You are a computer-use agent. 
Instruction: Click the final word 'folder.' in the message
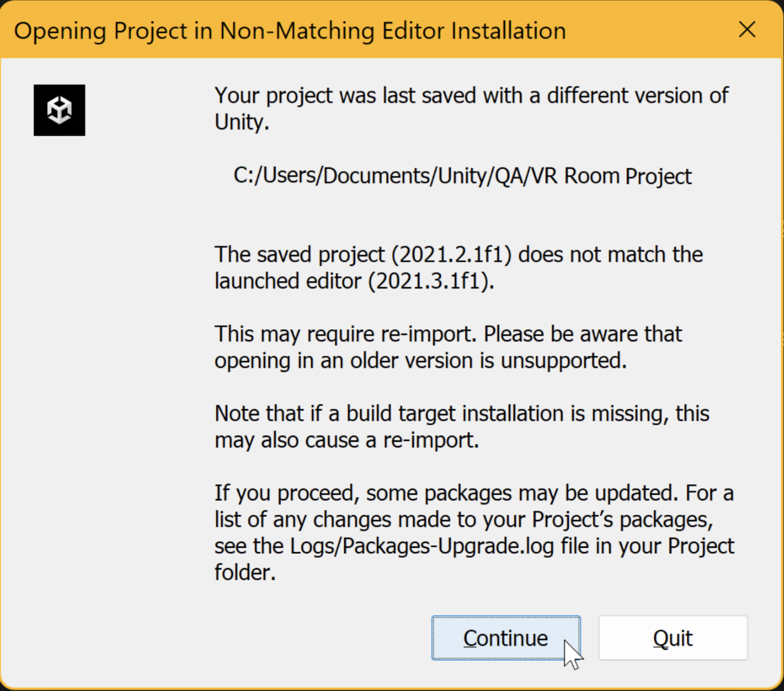245,573
